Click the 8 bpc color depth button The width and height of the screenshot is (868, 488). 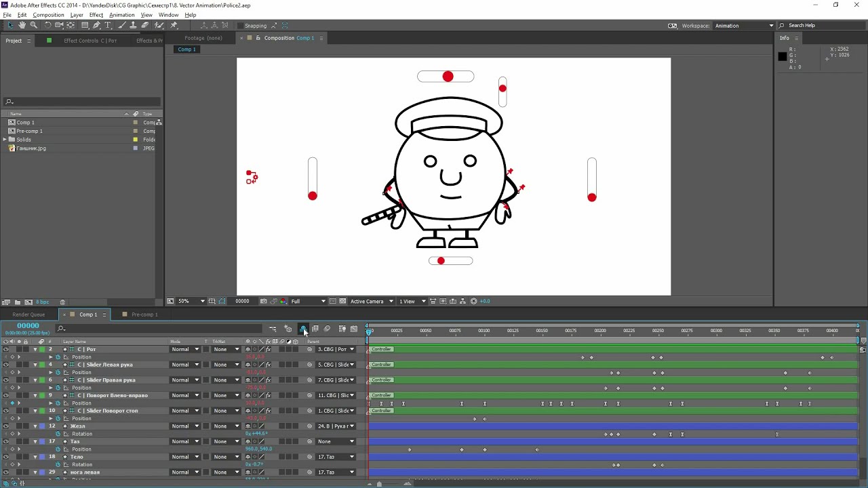coord(43,302)
